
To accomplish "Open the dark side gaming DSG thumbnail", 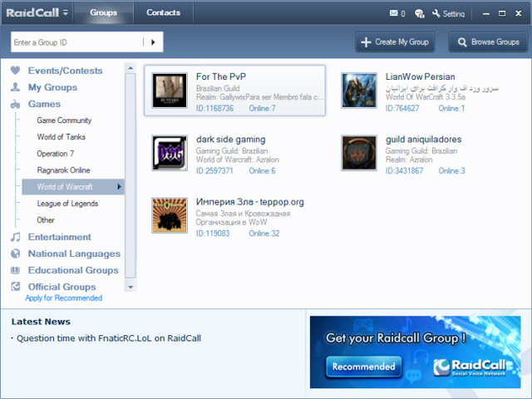I will click(170, 153).
